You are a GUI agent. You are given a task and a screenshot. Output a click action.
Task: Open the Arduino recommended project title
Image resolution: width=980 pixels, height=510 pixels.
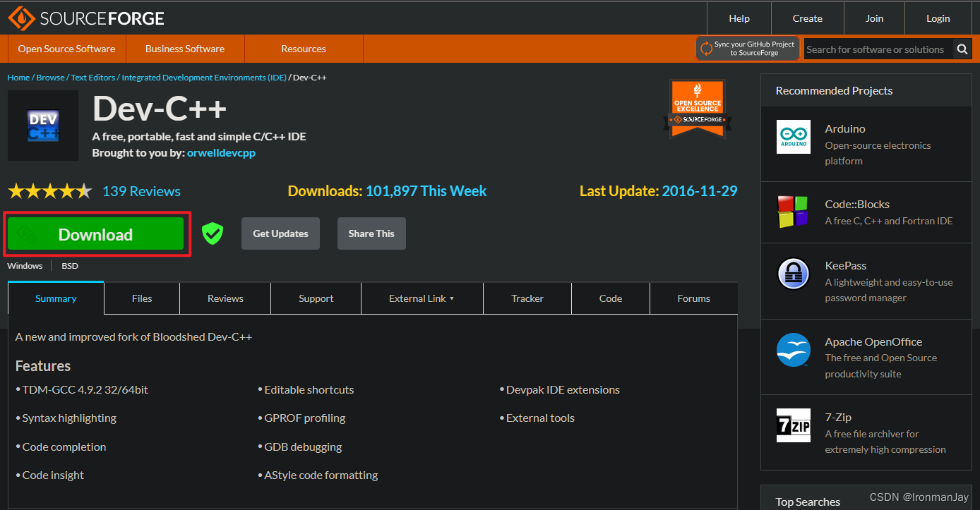(845, 128)
